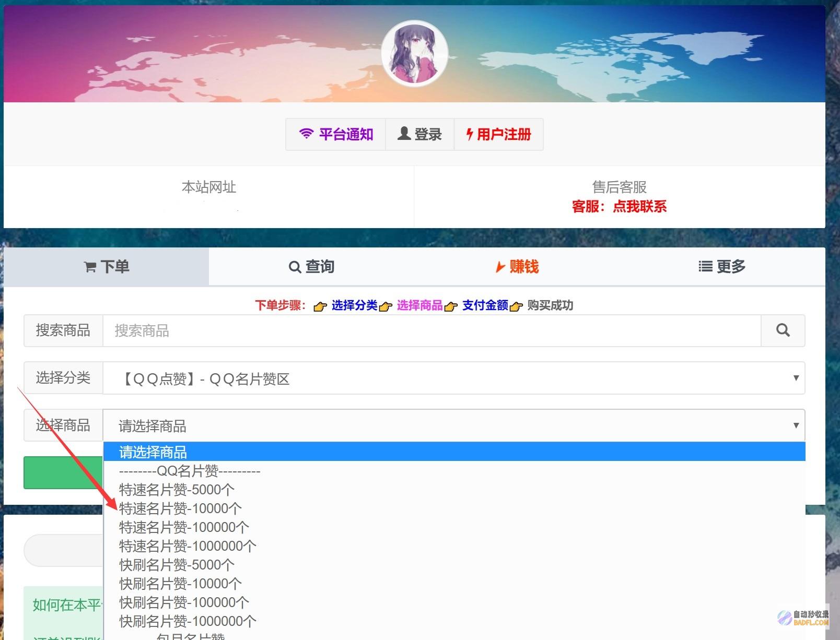Screen dimensions: 840x640
Task: Click the 登录 login button
Action: click(419, 135)
